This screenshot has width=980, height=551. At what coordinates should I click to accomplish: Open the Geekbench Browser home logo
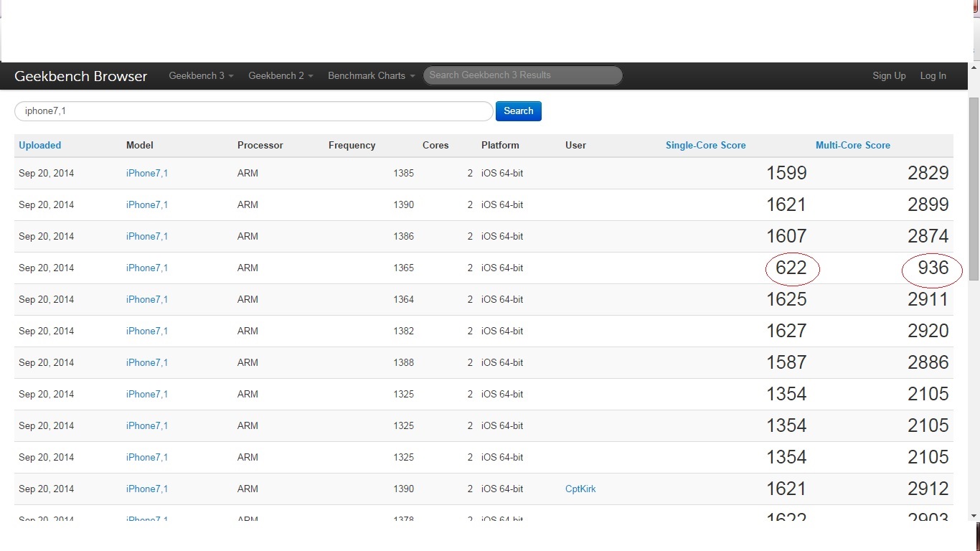(80, 76)
